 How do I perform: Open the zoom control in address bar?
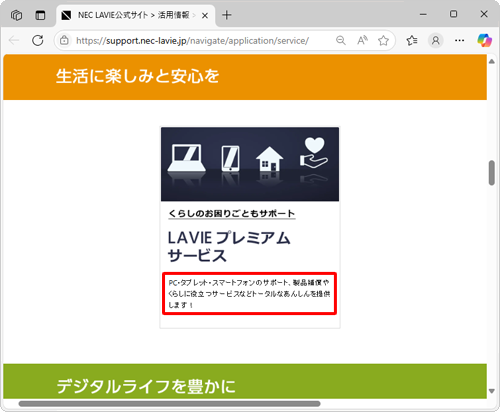pos(341,41)
